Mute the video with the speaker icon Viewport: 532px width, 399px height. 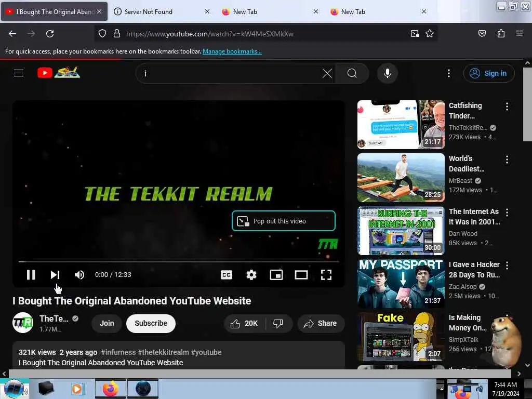click(79, 275)
